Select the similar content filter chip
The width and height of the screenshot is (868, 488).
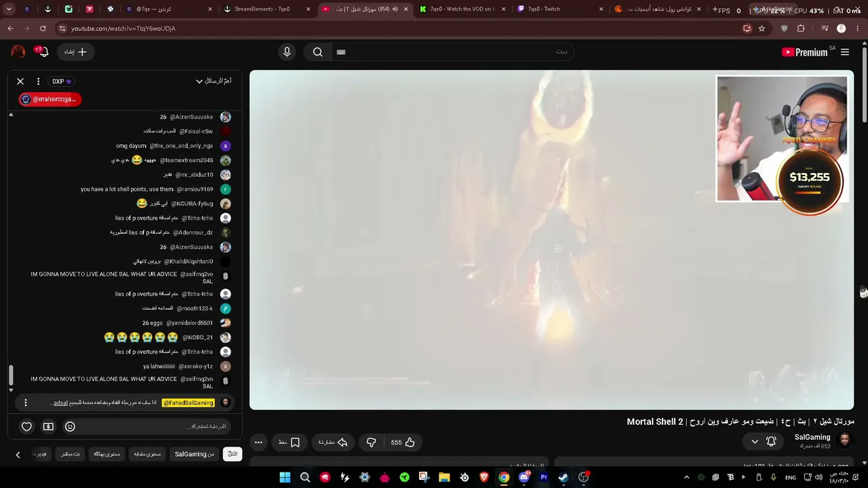pyautogui.click(x=147, y=454)
